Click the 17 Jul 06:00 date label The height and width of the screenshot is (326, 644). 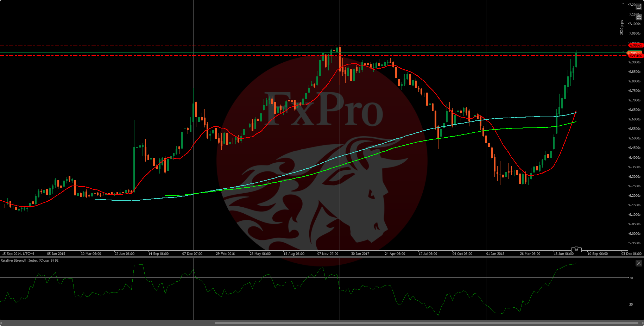point(428,253)
